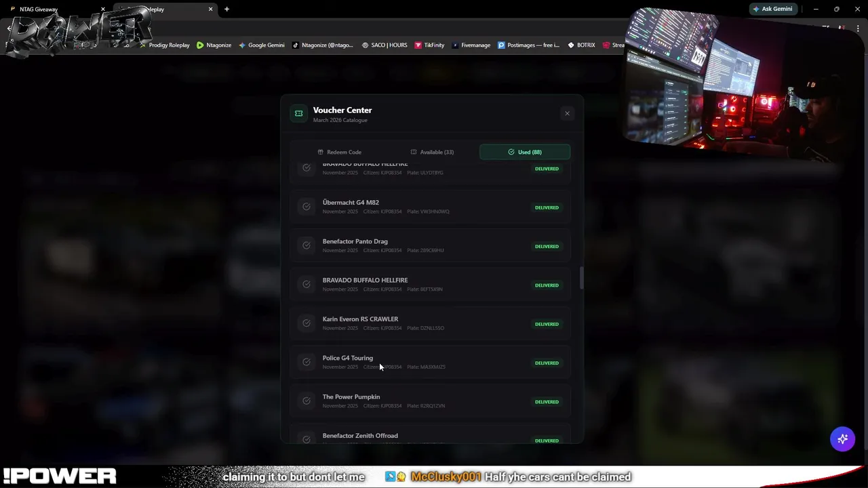This screenshot has height=488, width=868.
Task: Open the Ntagonize (@ntago... TikTok bookmark
Action: (x=323, y=45)
